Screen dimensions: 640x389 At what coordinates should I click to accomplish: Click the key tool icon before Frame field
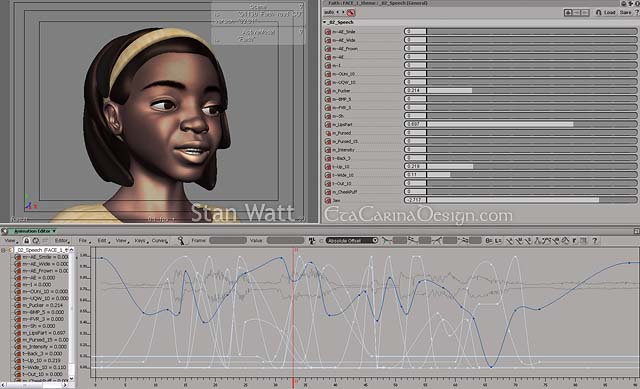tap(181, 241)
